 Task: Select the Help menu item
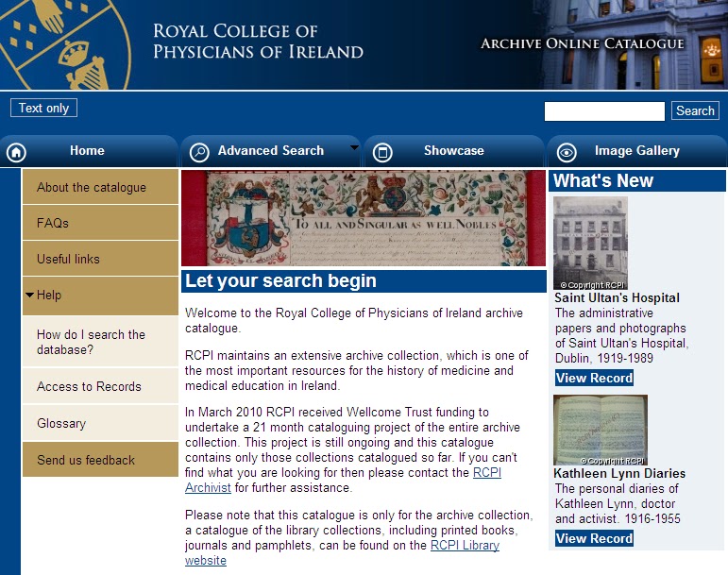[x=100, y=296]
